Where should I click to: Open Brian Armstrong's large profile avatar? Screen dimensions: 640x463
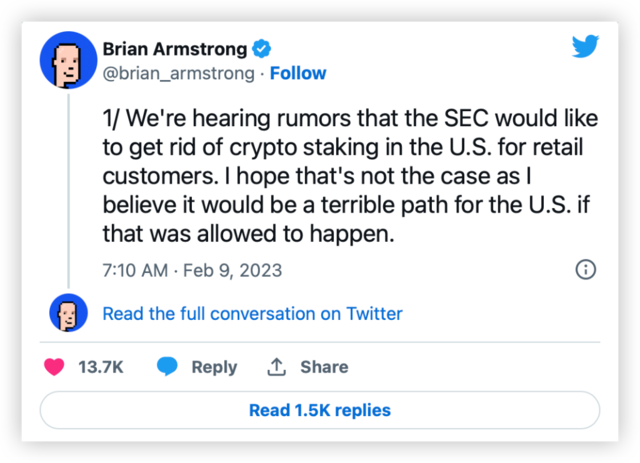pos(66,60)
